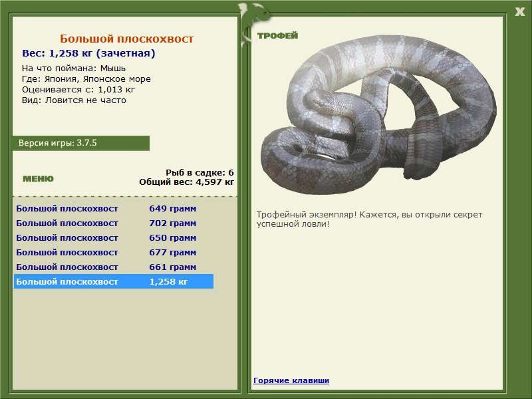Click the Версия игры: 3.7.5 bar
The image size is (532, 399).
click(80, 143)
